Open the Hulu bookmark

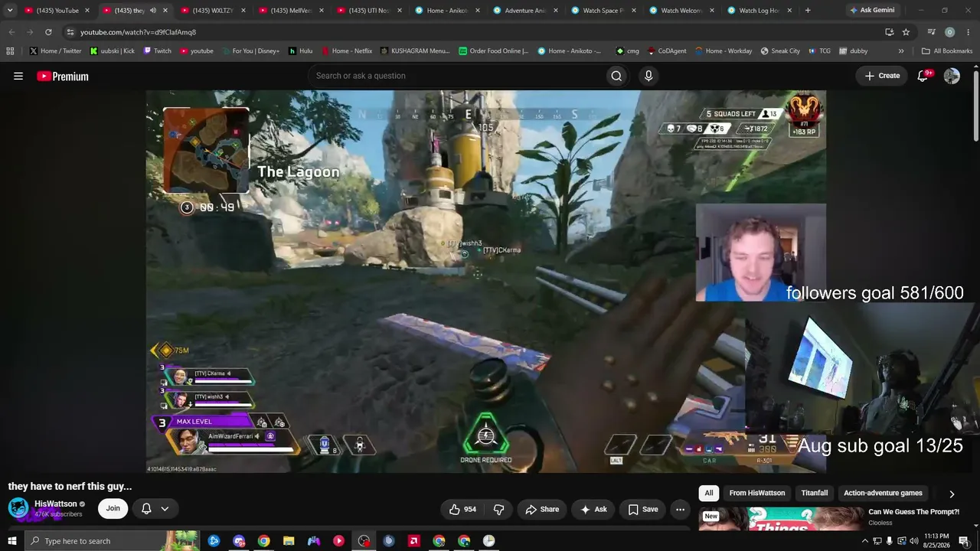(300, 51)
